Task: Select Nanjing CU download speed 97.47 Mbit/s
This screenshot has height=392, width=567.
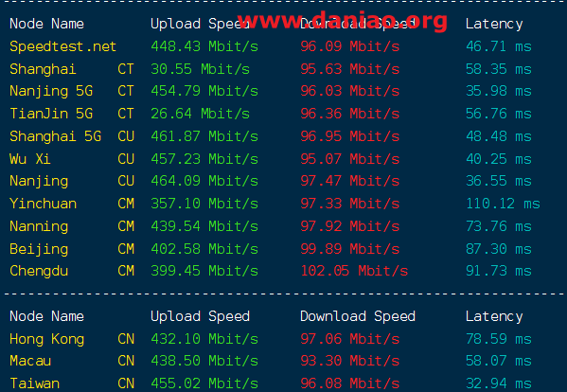Action: tap(349, 181)
